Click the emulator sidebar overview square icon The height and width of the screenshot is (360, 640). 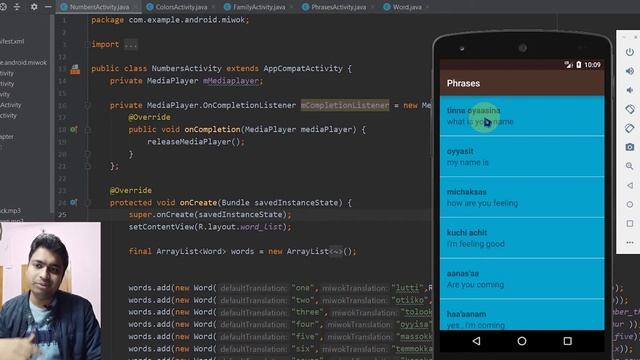(x=630, y=224)
